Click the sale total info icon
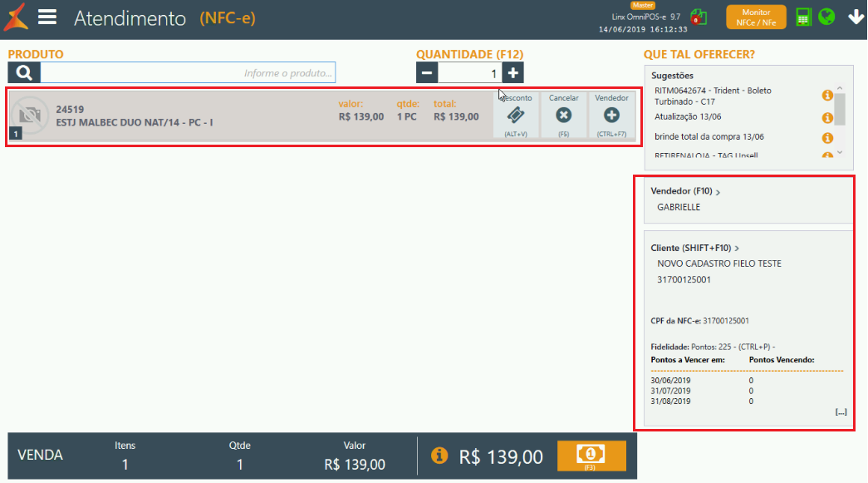This screenshot has width=868, height=483. pyautogui.click(x=439, y=456)
